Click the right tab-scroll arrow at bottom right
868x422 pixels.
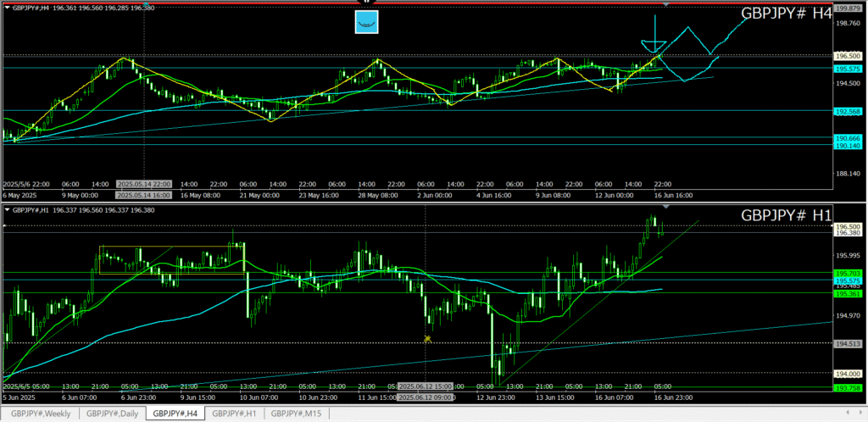(861, 413)
